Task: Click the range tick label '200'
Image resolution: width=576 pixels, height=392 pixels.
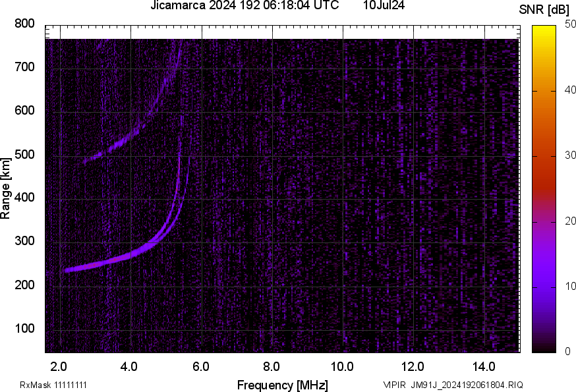Action: [24, 285]
